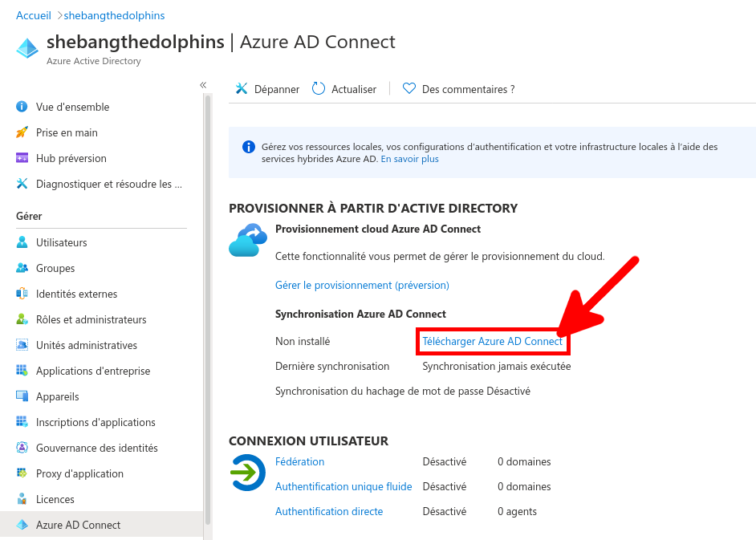Viewport: 756px width, 540px height.
Task: Navigate to Accueil via the breadcrumb
Action: coord(33,14)
